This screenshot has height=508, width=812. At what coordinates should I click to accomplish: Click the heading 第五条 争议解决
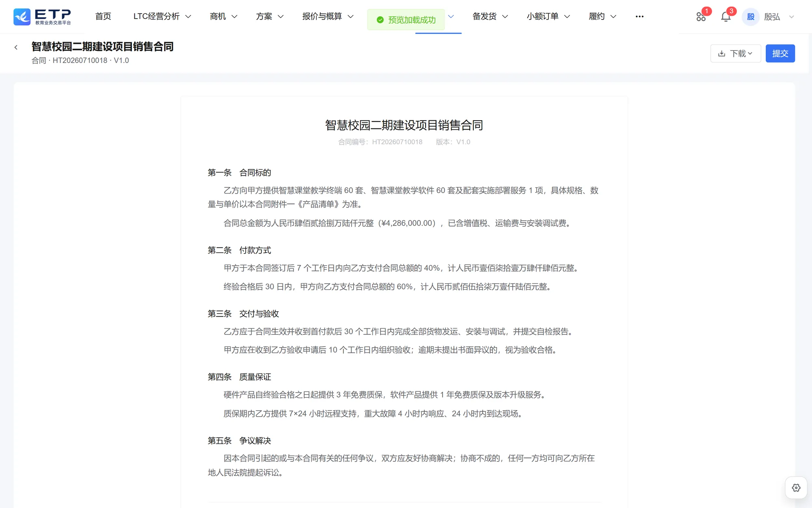click(x=239, y=441)
